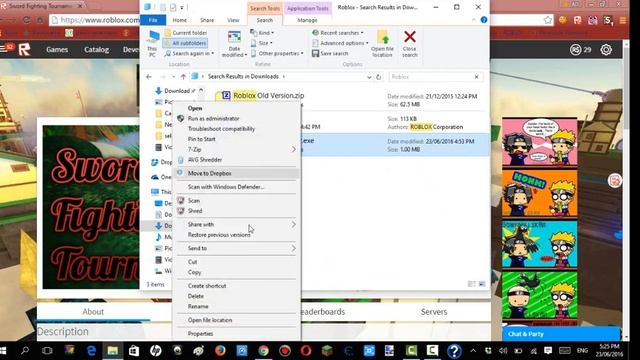Switch to the Manage ribbon tab
Image resolution: width=640 pixels, height=360 pixels.
click(307, 20)
